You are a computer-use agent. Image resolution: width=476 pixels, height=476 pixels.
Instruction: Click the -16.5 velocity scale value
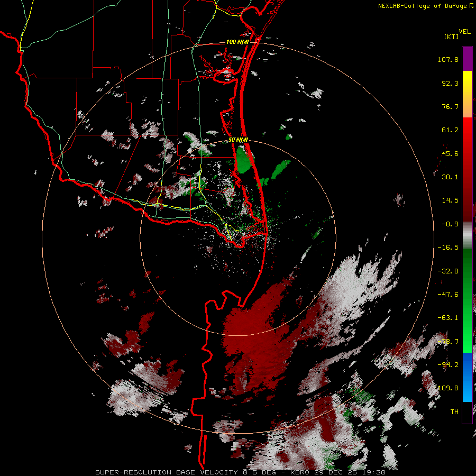(448, 248)
